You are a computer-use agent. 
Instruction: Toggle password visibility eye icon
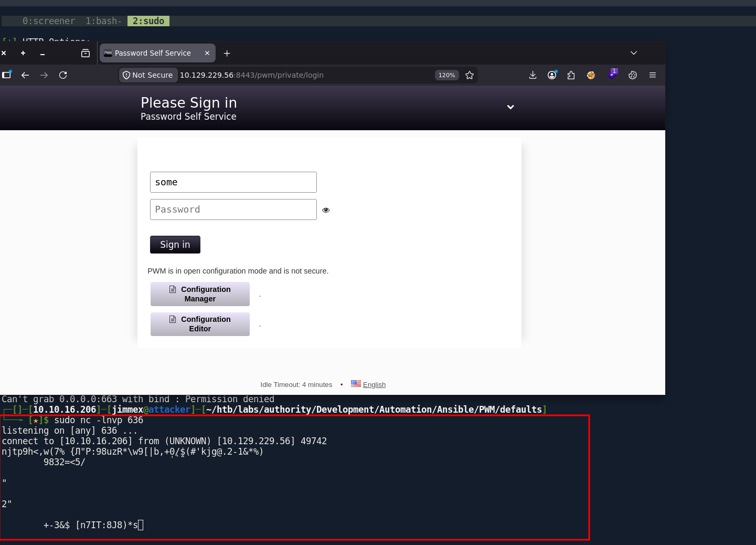pyautogui.click(x=326, y=210)
